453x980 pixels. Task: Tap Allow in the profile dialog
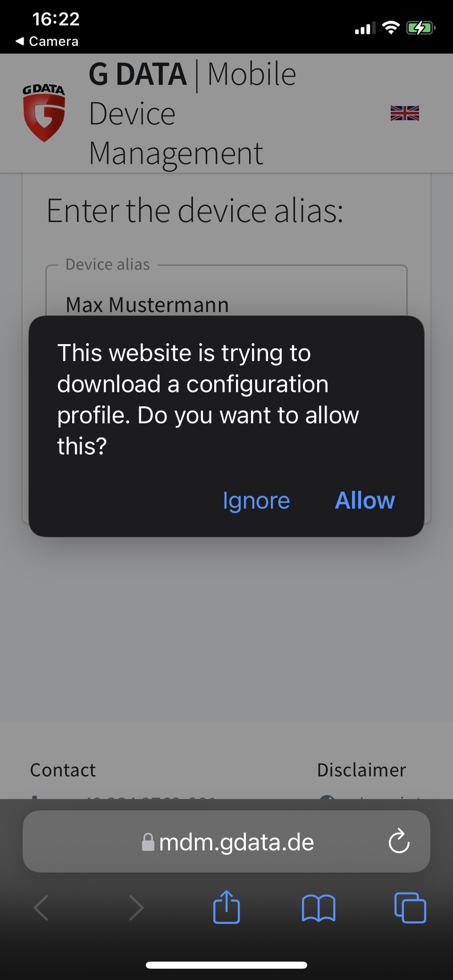[x=365, y=500]
